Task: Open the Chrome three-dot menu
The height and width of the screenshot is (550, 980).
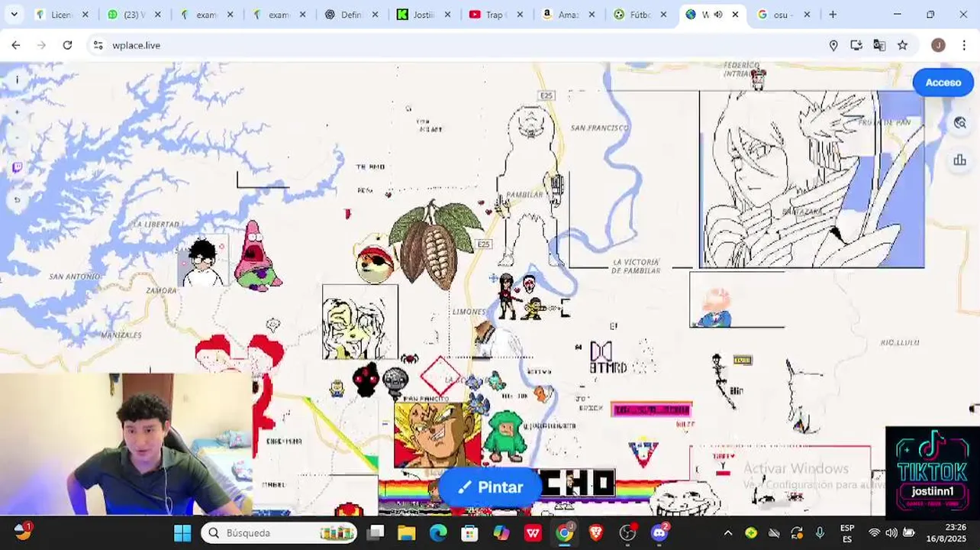Action: click(964, 45)
